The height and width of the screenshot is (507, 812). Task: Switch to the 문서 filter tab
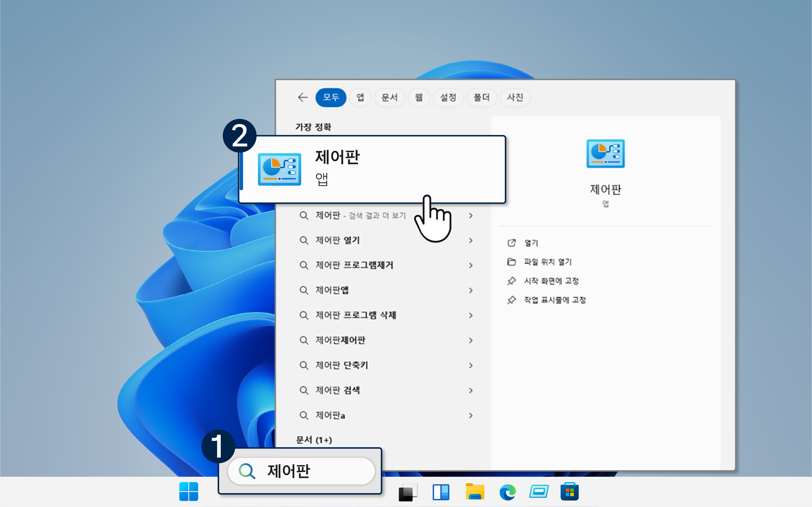point(389,97)
